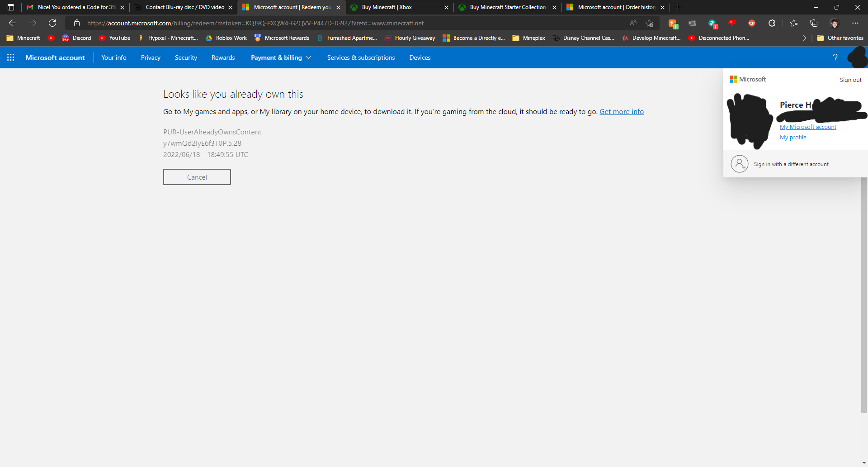Switch to the Buy Minecraft | Xbox tab
868x467 pixels.
(x=387, y=7)
